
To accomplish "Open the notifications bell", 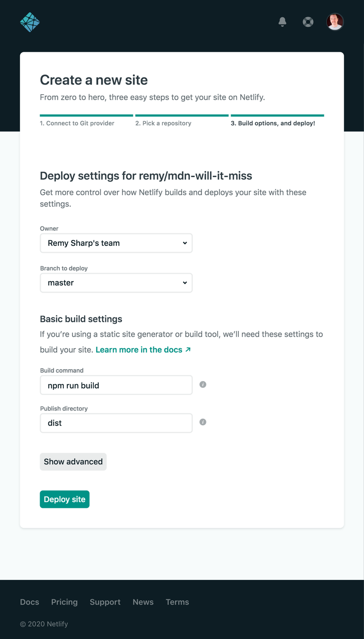I will coord(282,21).
